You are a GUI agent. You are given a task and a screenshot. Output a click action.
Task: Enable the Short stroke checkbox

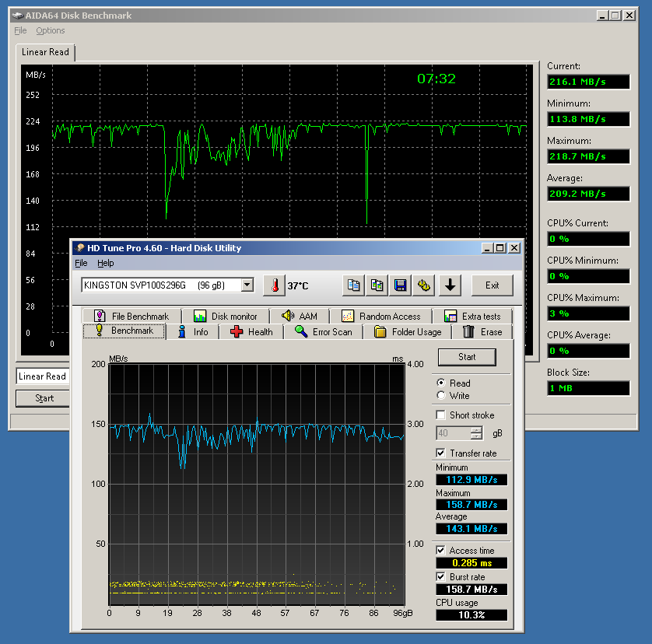(x=441, y=415)
